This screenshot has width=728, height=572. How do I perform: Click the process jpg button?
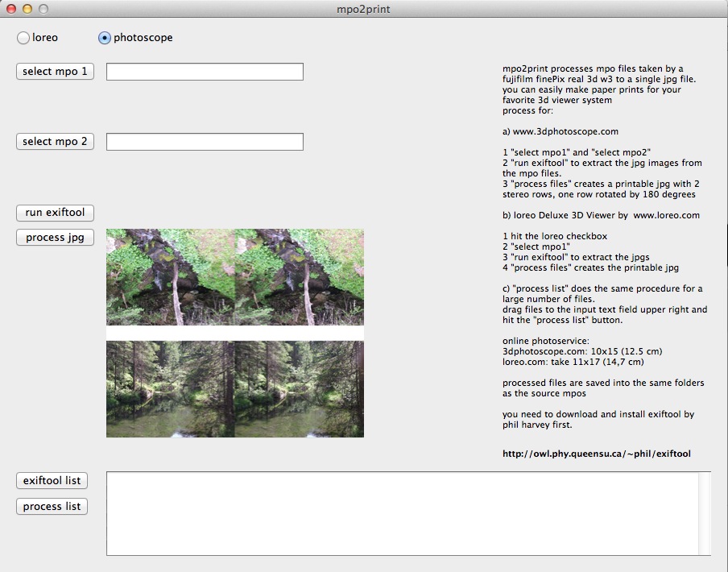55,237
